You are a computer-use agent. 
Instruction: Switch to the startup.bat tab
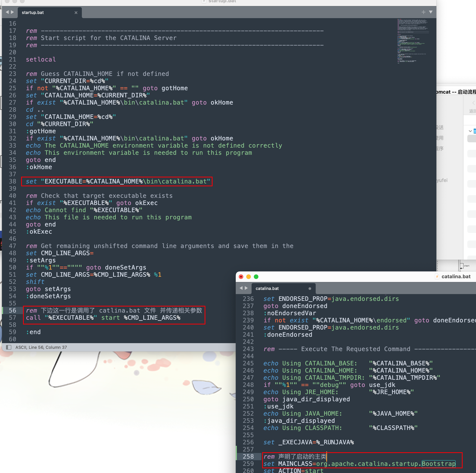click(x=33, y=13)
